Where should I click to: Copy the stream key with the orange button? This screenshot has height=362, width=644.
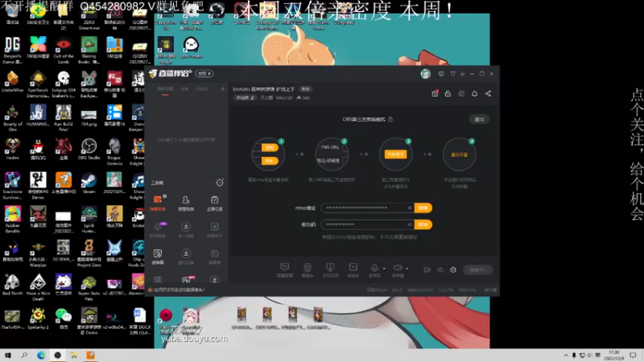(423, 224)
